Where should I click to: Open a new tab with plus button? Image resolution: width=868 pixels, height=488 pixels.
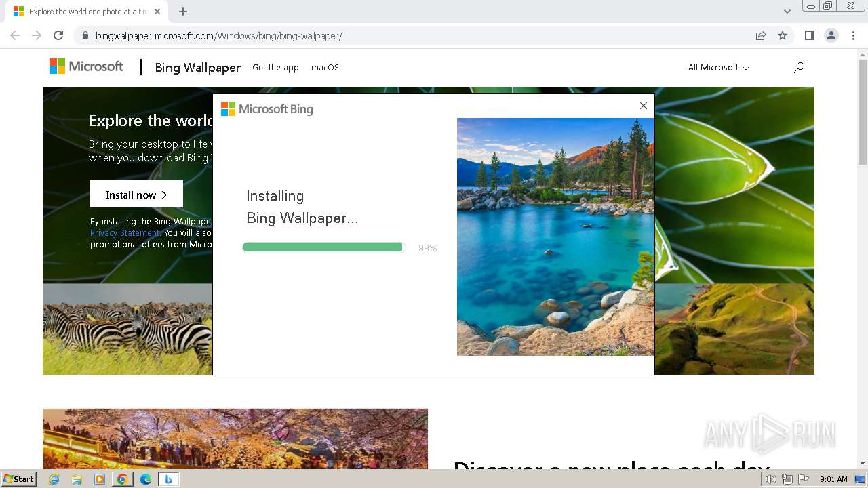183,12
